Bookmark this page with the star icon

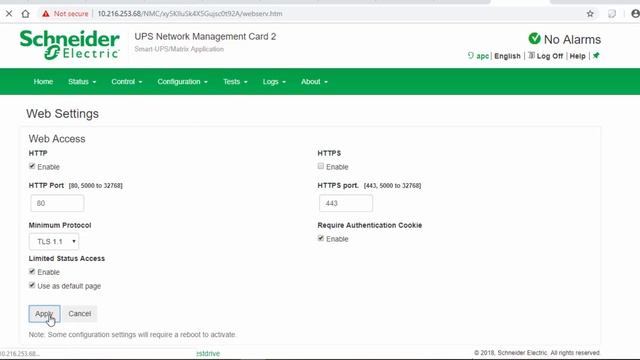[590, 13]
